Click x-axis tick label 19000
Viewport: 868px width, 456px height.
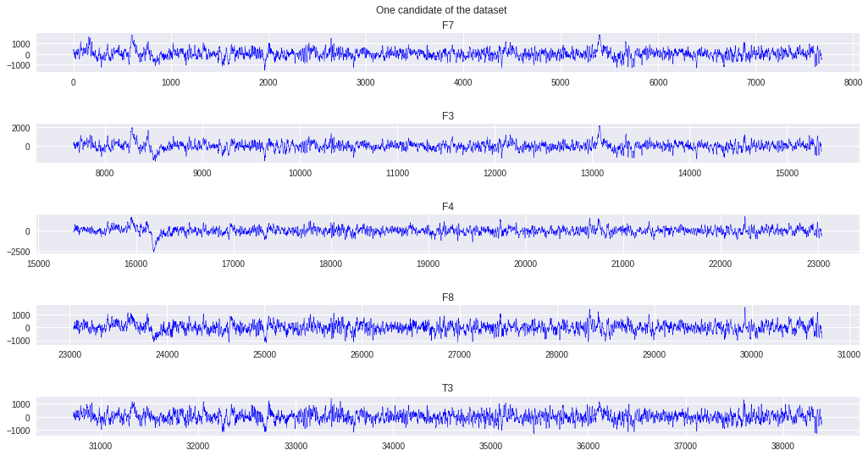tap(428, 264)
